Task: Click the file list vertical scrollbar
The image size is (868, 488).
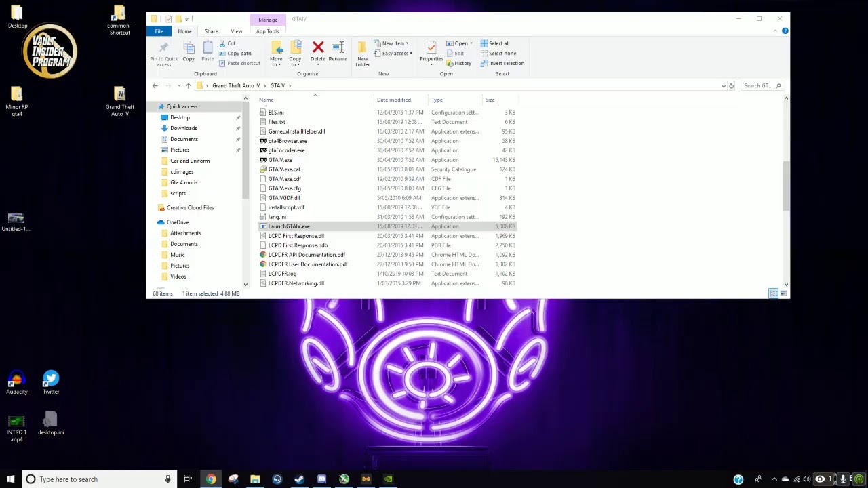Action: tap(786, 186)
